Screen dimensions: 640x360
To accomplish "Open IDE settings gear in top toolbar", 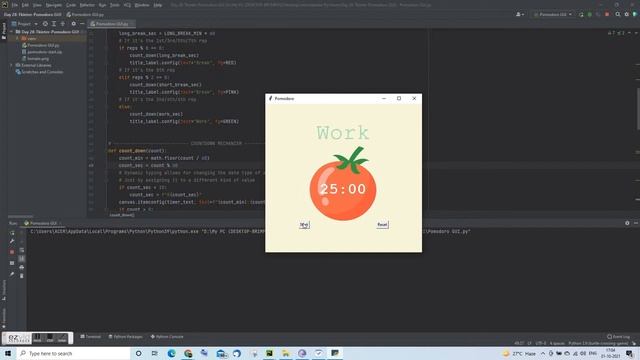I will coord(627,14).
